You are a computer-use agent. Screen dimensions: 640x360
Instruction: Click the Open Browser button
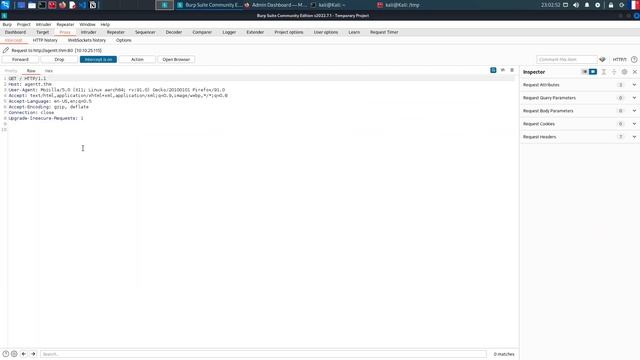point(176,60)
